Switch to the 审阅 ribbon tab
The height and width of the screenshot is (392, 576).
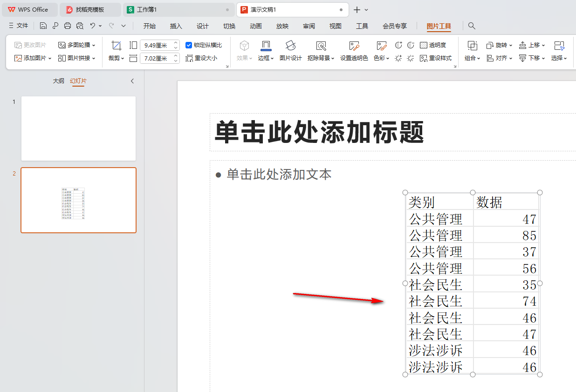tap(309, 26)
